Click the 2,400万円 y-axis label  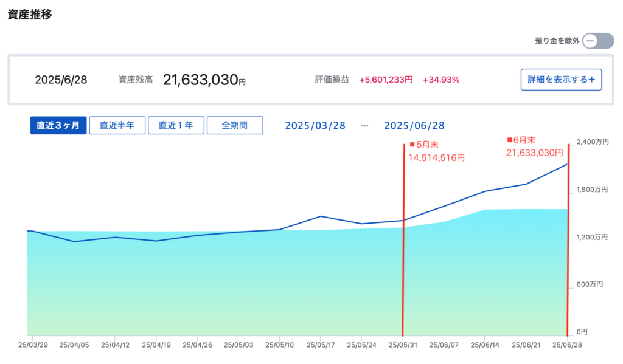pyautogui.click(x=593, y=142)
